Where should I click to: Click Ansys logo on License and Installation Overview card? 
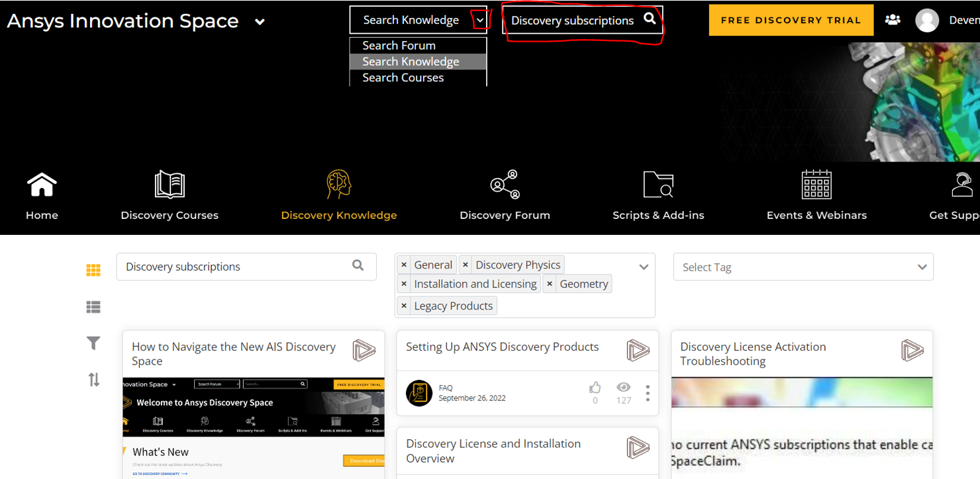pos(638,447)
